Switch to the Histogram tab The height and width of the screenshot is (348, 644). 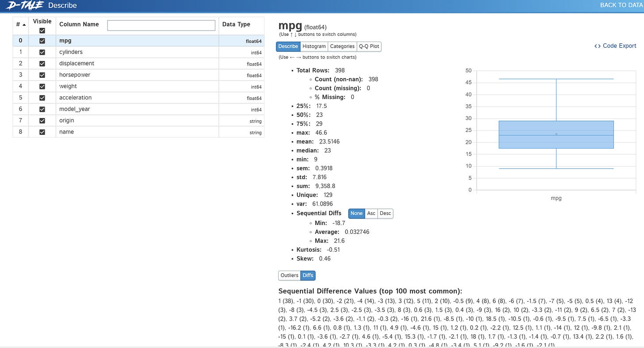coord(314,46)
